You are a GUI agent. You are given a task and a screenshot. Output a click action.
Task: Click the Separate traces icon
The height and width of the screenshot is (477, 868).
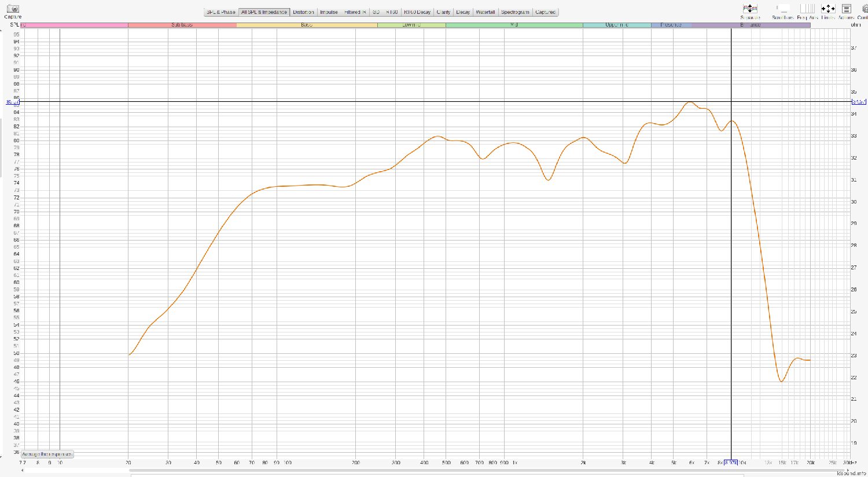(x=750, y=9)
